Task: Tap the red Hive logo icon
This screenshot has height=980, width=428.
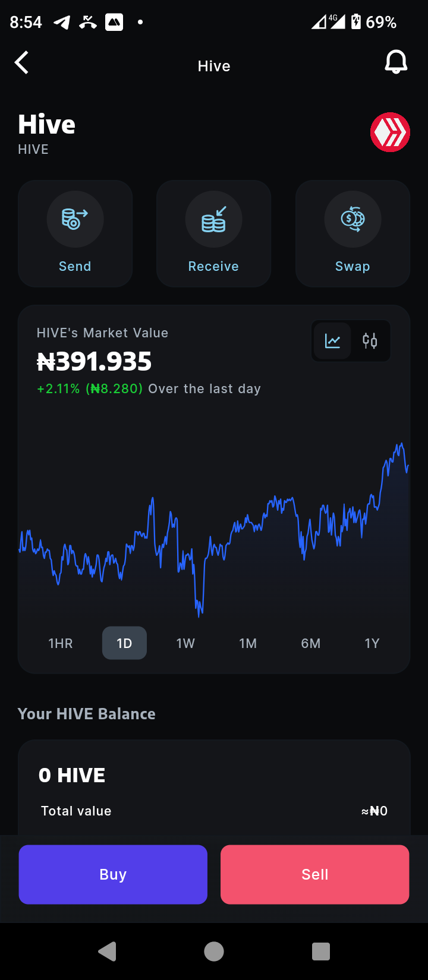Action: 390,132
